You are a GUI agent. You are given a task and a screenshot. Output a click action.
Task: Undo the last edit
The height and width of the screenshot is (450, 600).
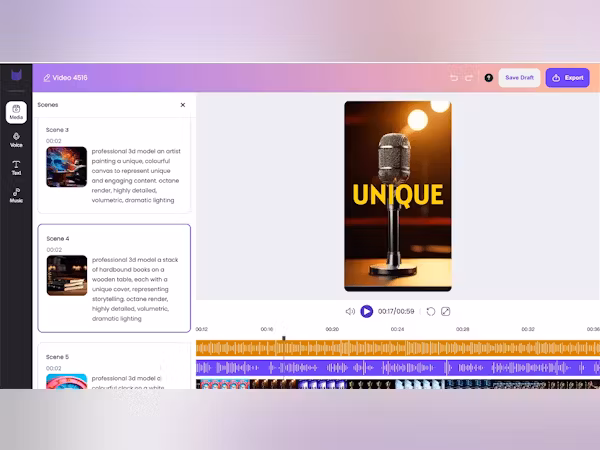click(x=454, y=77)
